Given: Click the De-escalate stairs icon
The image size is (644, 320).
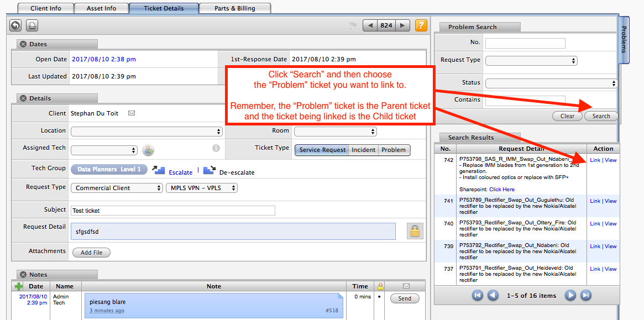Looking at the screenshot, I should tap(210, 170).
